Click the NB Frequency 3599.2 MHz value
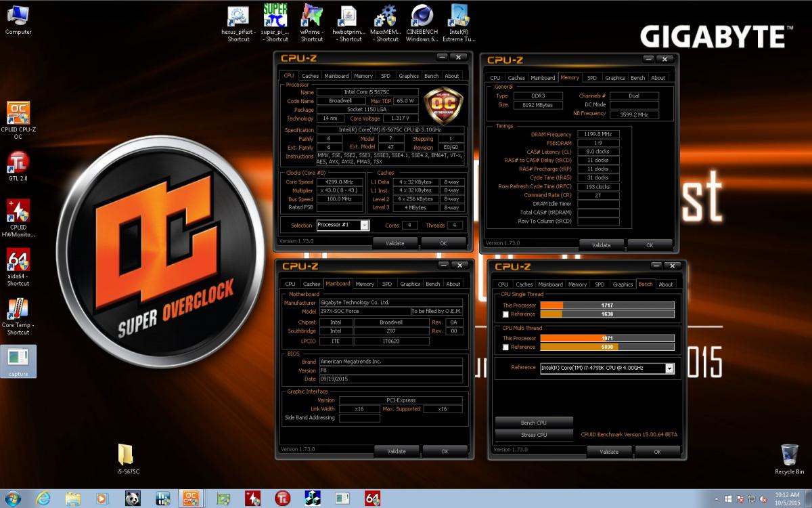 (633, 114)
